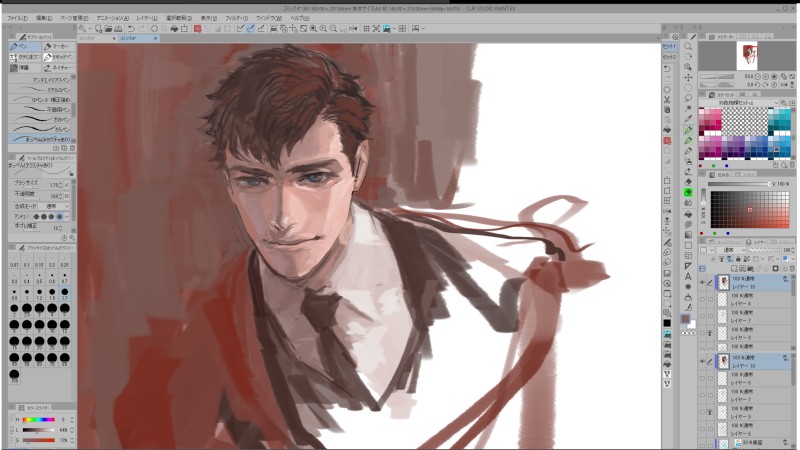The image size is (800, 450).
Task: Select the Text tool (letter A)
Action: click(688, 276)
